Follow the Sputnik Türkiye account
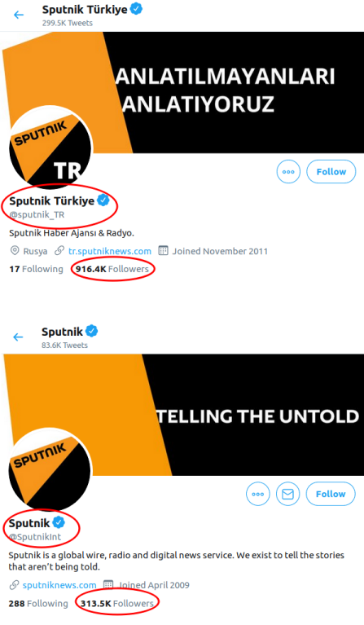 click(331, 172)
